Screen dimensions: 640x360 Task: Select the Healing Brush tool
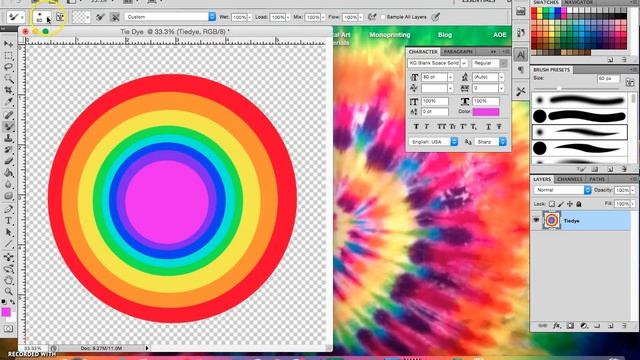tap(8, 115)
